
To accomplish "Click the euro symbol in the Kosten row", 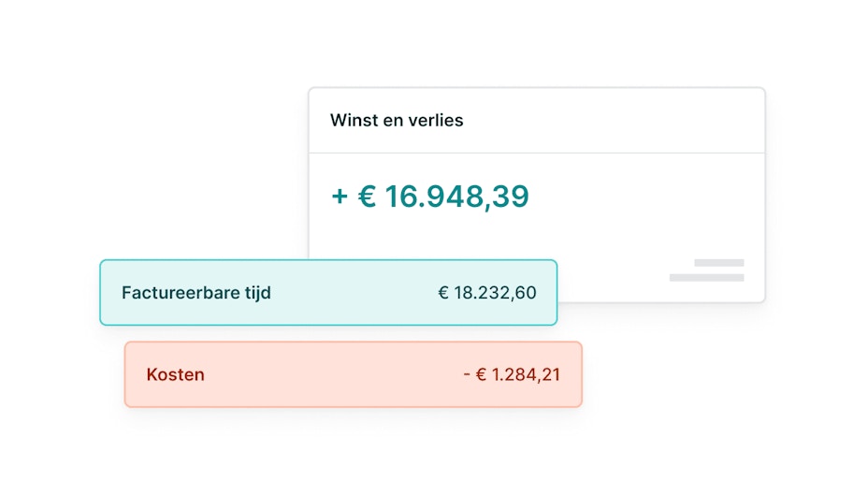I will click(x=481, y=375).
